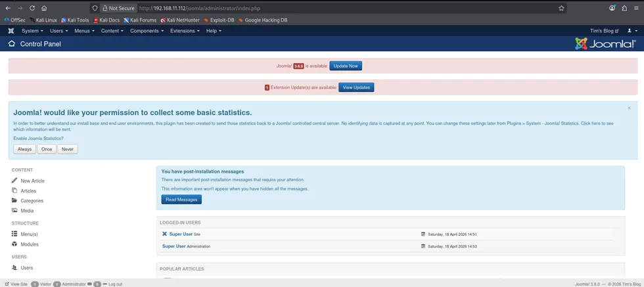
Task: Open the Menu(s) sidebar link
Action: pos(29,234)
